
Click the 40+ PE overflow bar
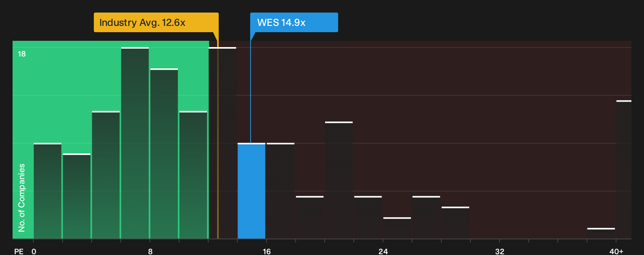point(624,170)
